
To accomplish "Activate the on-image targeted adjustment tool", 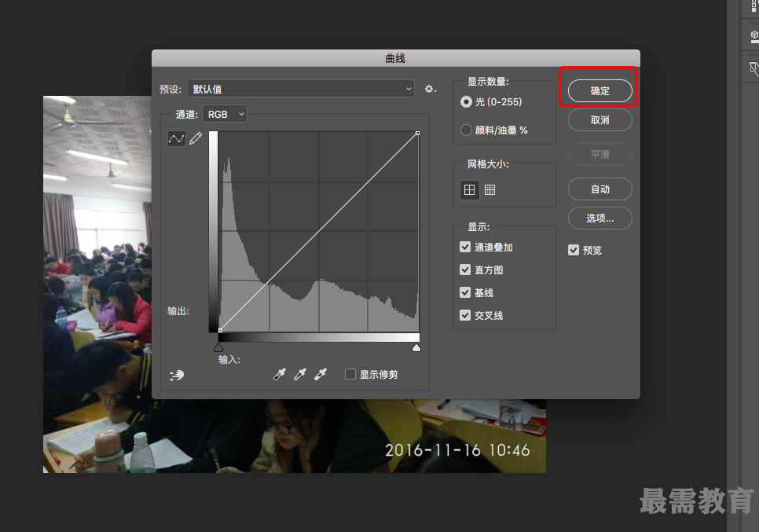I will point(177,375).
